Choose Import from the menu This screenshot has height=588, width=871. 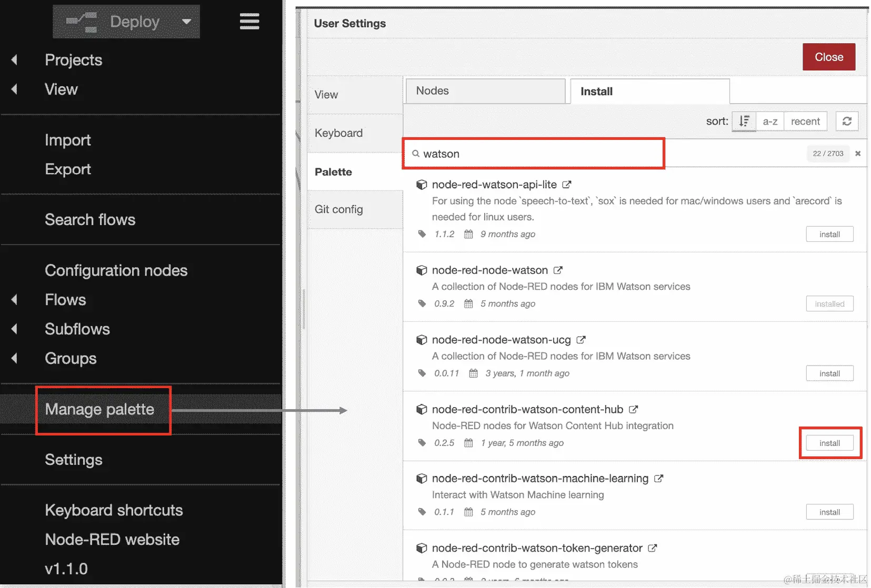(x=68, y=140)
